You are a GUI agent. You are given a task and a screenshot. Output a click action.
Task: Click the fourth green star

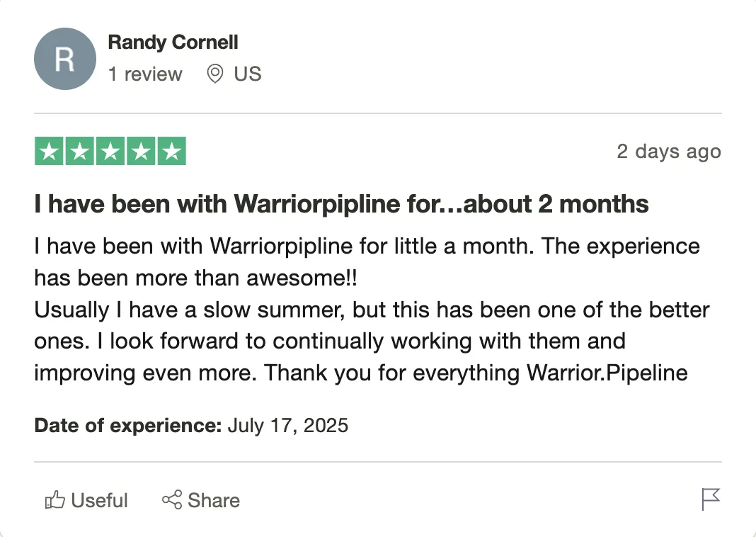(141, 151)
